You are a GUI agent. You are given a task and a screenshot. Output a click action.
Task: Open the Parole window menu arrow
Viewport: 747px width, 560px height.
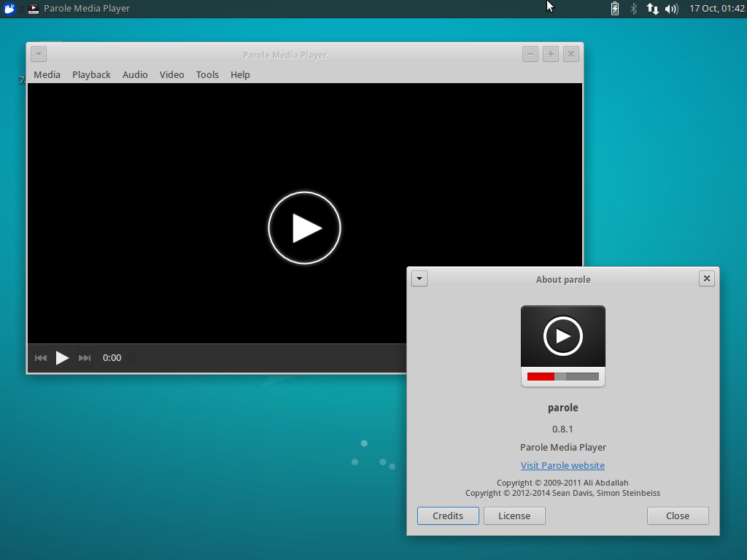(x=38, y=54)
